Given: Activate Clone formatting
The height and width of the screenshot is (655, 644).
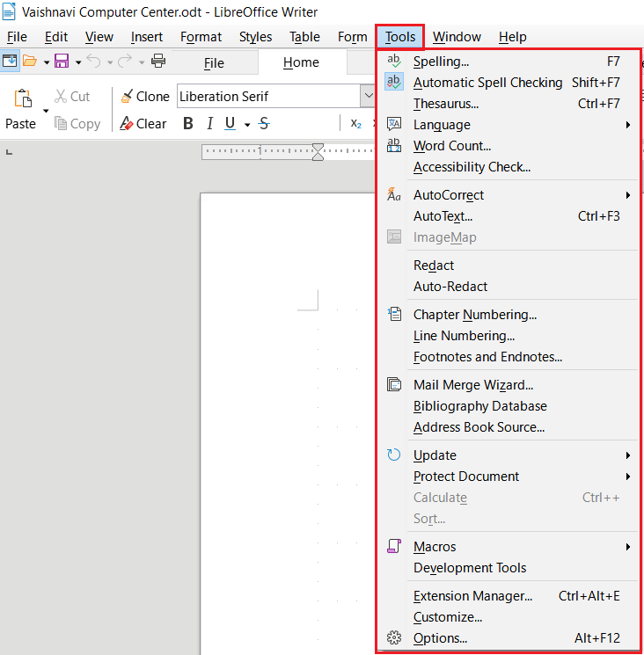Looking at the screenshot, I should (x=144, y=96).
